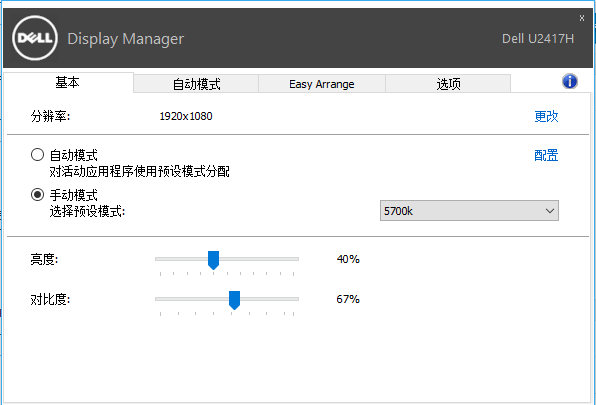This screenshot has height=405, width=596.
Task: Click the Dell logo icon
Action: click(35, 38)
